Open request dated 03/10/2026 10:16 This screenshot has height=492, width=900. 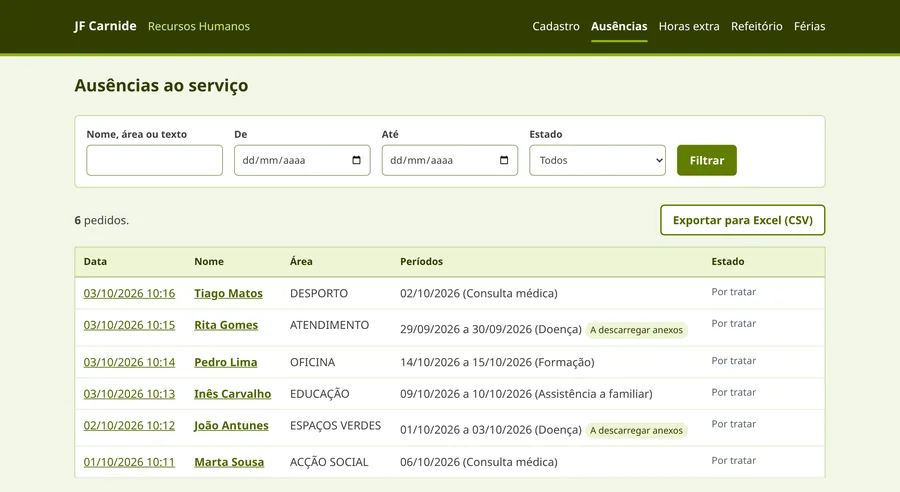click(x=129, y=293)
